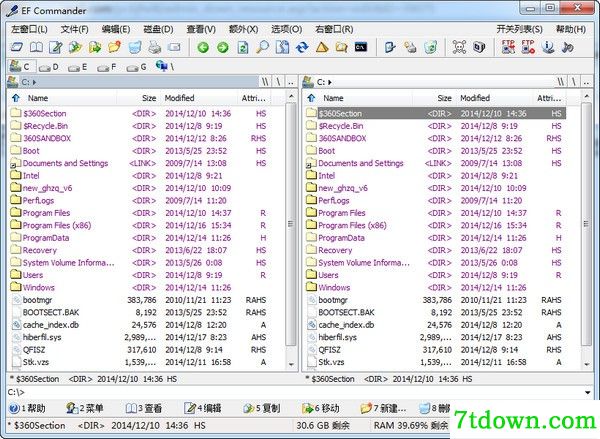Viewport: 600px width, 439px height.
Task: Click function key button 3 查看
Action: click(144, 408)
